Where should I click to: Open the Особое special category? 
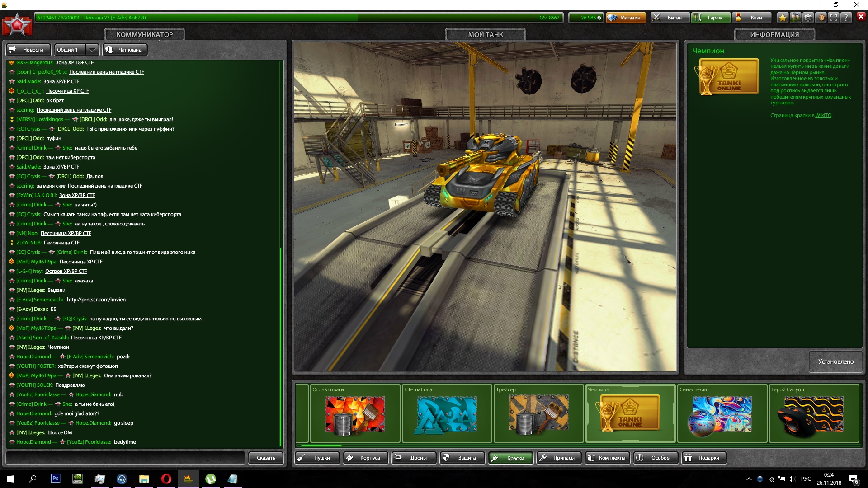click(656, 458)
